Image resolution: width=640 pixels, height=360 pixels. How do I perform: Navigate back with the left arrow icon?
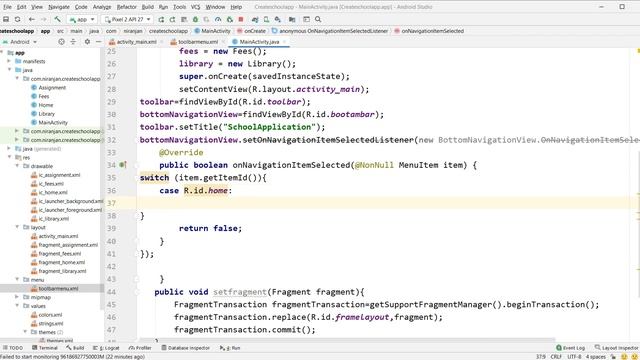[x=31, y=19]
